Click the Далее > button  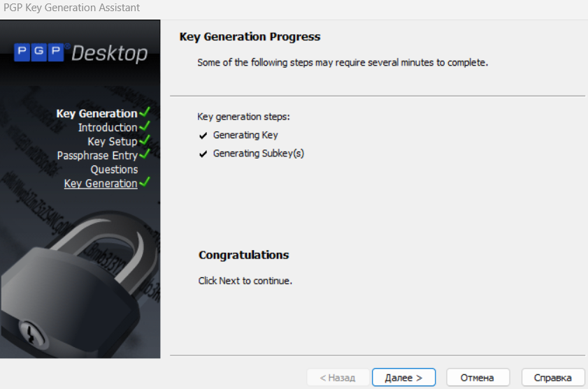(403, 377)
